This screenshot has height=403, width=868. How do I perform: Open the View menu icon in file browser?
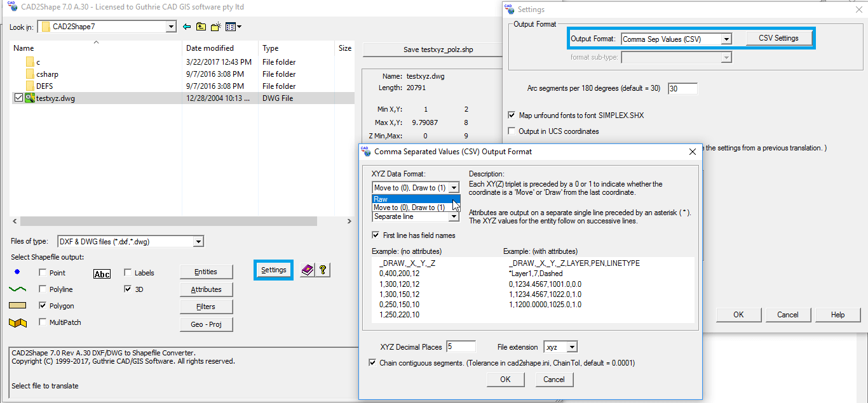[x=233, y=27]
